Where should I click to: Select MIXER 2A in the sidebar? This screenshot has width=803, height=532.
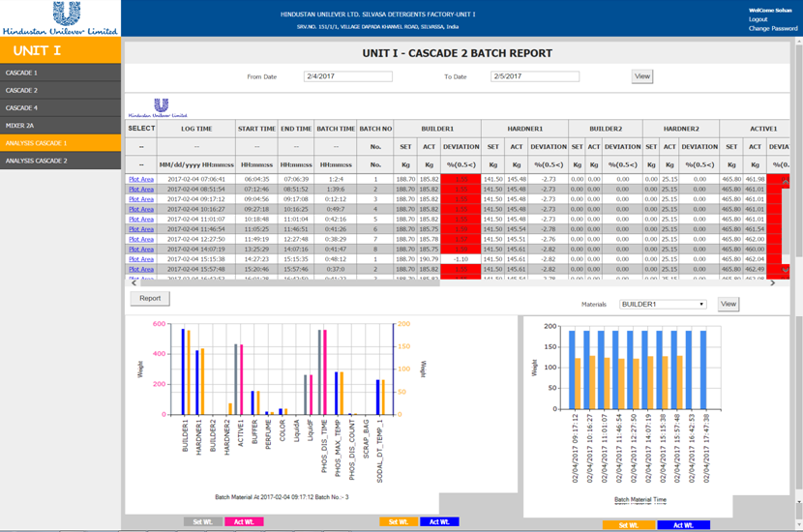(x=60, y=126)
